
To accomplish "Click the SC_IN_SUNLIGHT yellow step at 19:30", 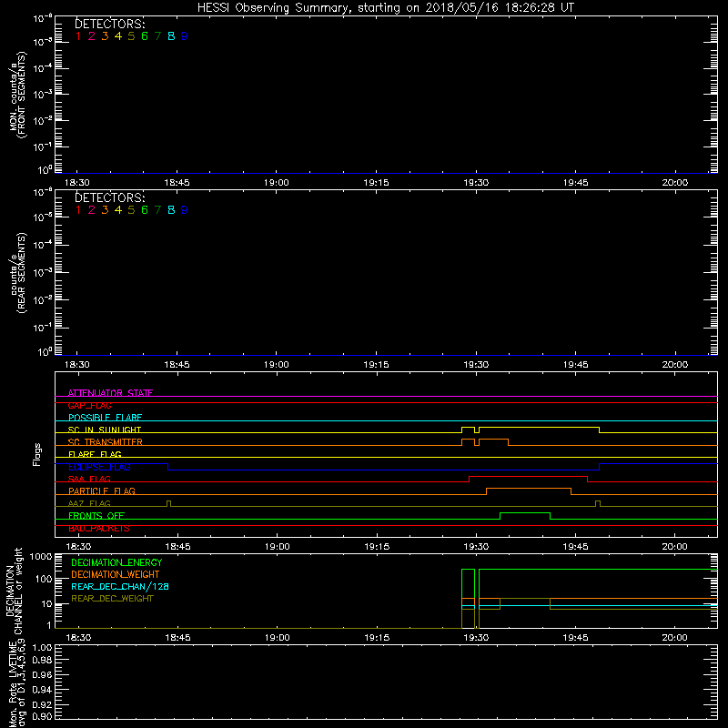I will click(x=477, y=430).
